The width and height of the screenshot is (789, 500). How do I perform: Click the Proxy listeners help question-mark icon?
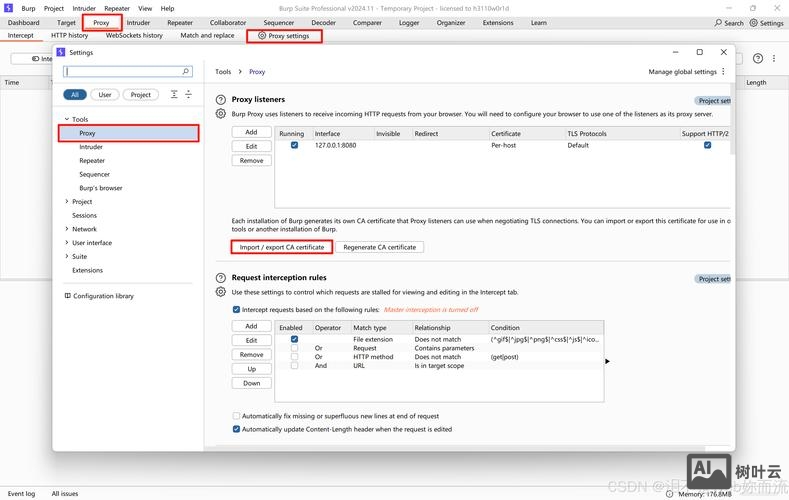(x=221, y=100)
